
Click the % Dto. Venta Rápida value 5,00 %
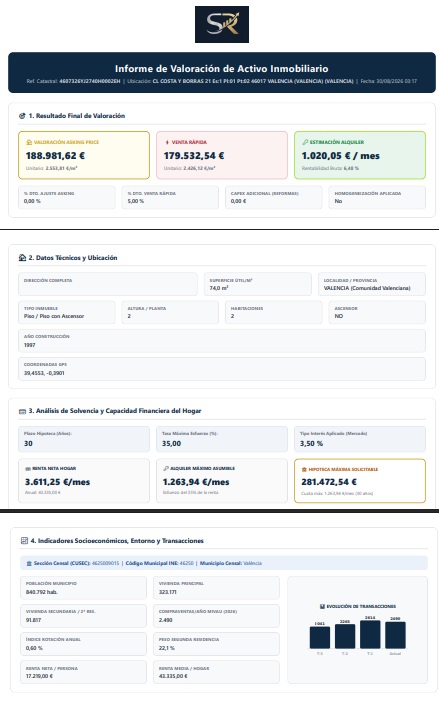tap(136, 201)
